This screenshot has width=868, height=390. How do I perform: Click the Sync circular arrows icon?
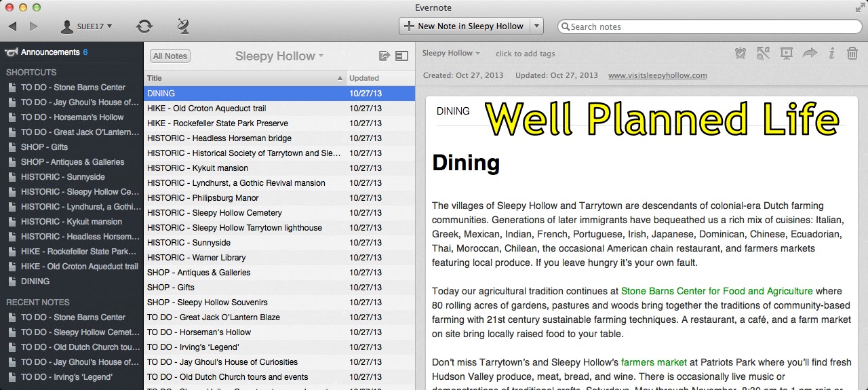pyautogui.click(x=144, y=26)
